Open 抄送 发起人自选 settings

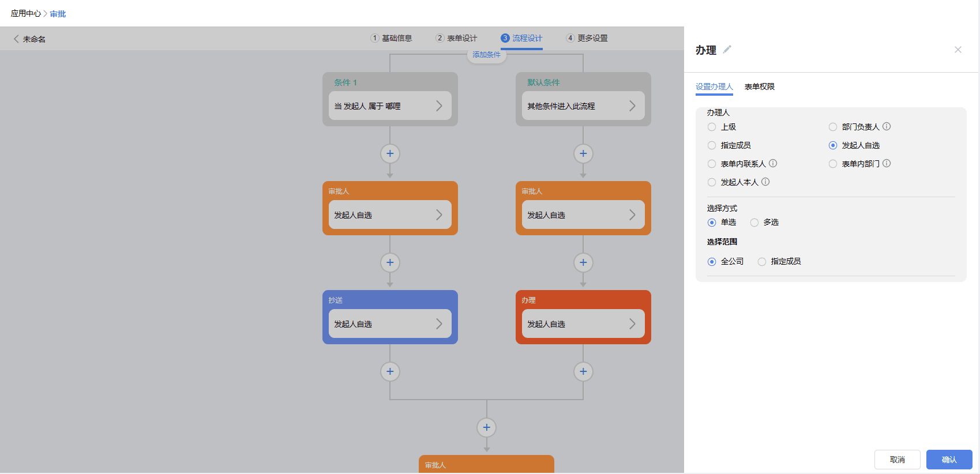click(x=390, y=323)
